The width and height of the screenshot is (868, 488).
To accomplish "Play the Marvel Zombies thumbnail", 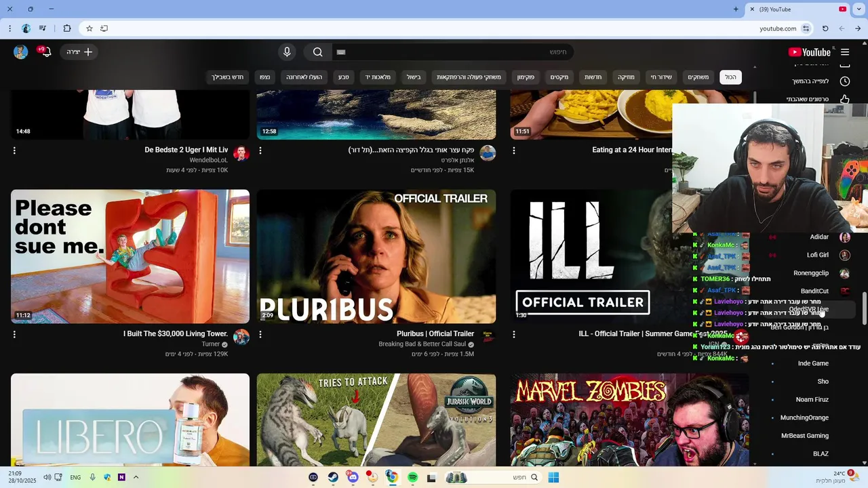I will point(630,420).
